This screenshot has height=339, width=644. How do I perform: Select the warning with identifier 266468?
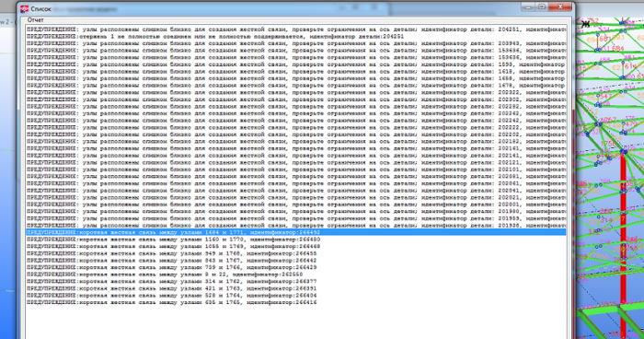(295, 247)
